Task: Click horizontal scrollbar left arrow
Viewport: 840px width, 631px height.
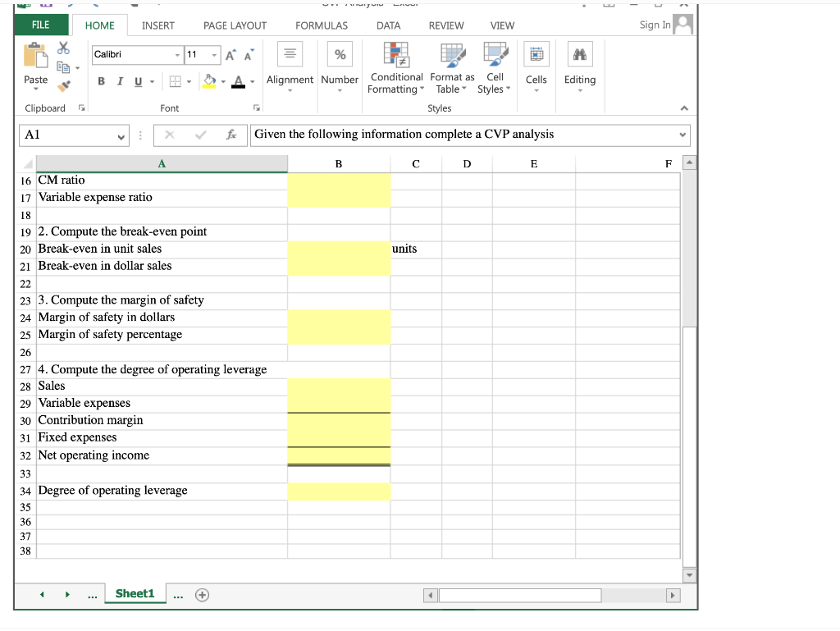Action: tap(430, 595)
